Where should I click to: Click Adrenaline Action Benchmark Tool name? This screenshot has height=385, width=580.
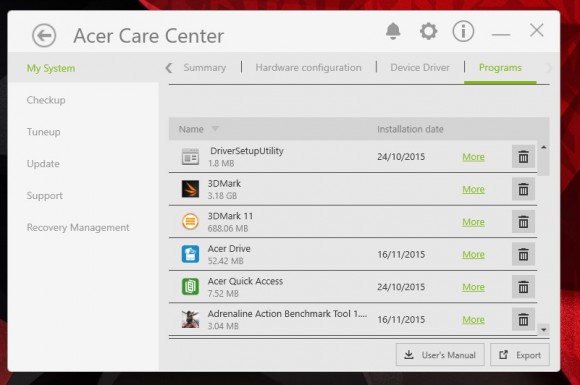click(287, 314)
